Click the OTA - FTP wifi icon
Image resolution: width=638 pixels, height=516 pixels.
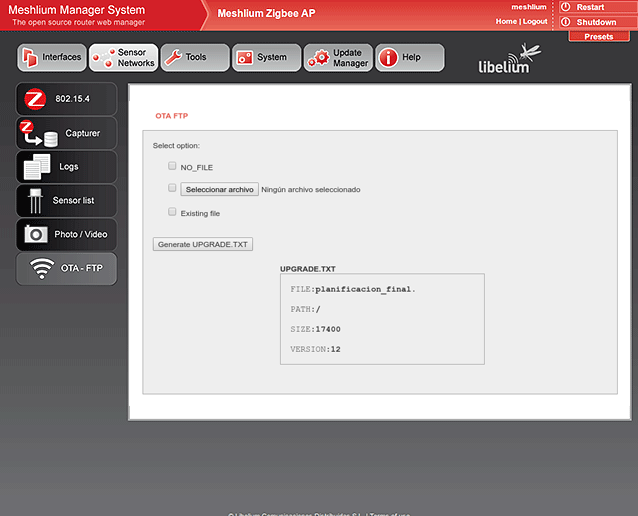click(42, 268)
